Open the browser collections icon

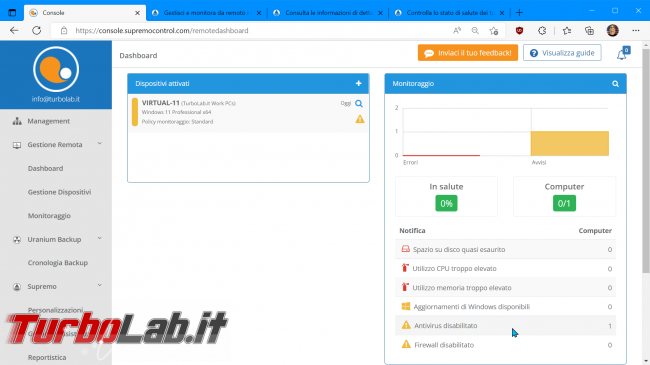(x=589, y=30)
